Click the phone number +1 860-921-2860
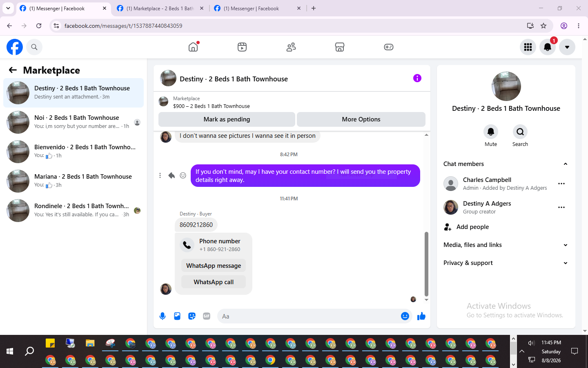This screenshot has height=368, width=588. pos(220,249)
